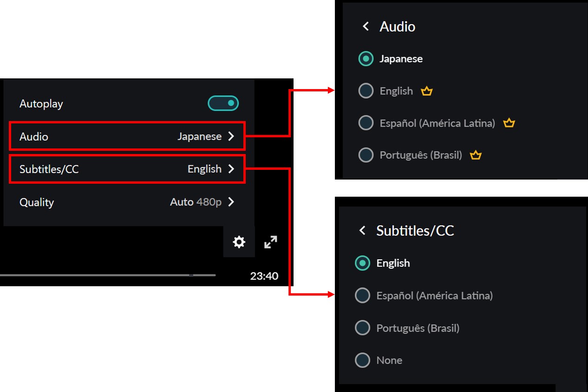
Task: Expand the Audio chevron showing Japanese
Action: pos(231,136)
